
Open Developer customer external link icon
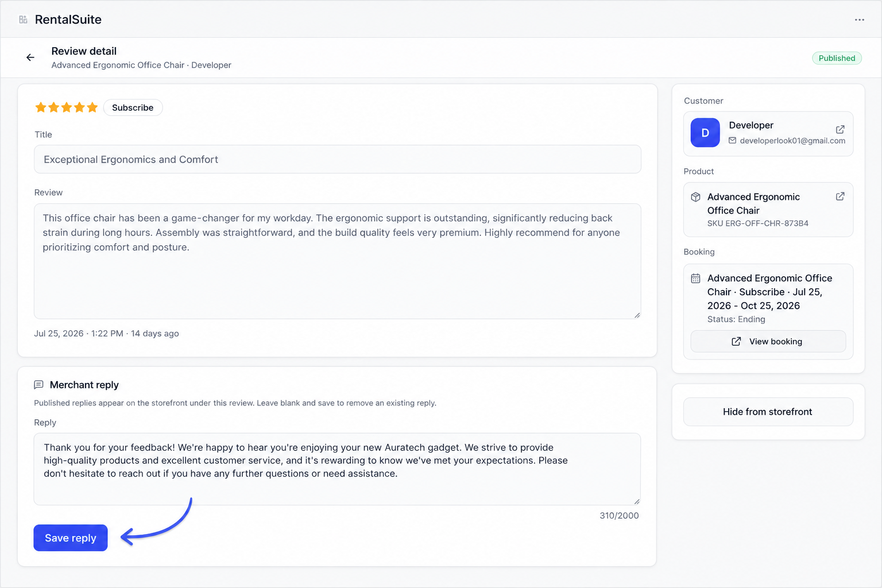[x=840, y=129]
